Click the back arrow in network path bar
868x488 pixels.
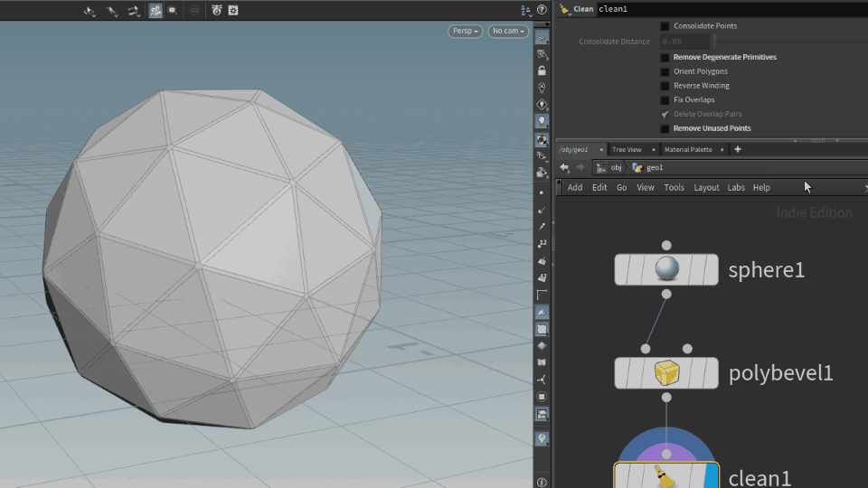pos(564,167)
